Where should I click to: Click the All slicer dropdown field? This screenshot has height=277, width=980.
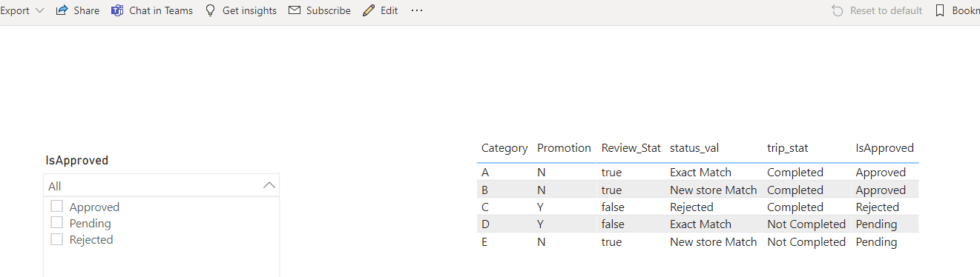pos(161,186)
